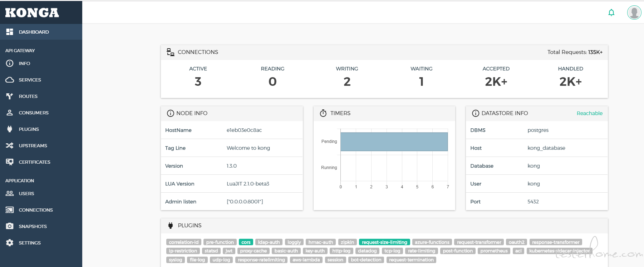Click the Total Requests 135K+ text
The width and height of the screenshot is (644, 267).
575,52
